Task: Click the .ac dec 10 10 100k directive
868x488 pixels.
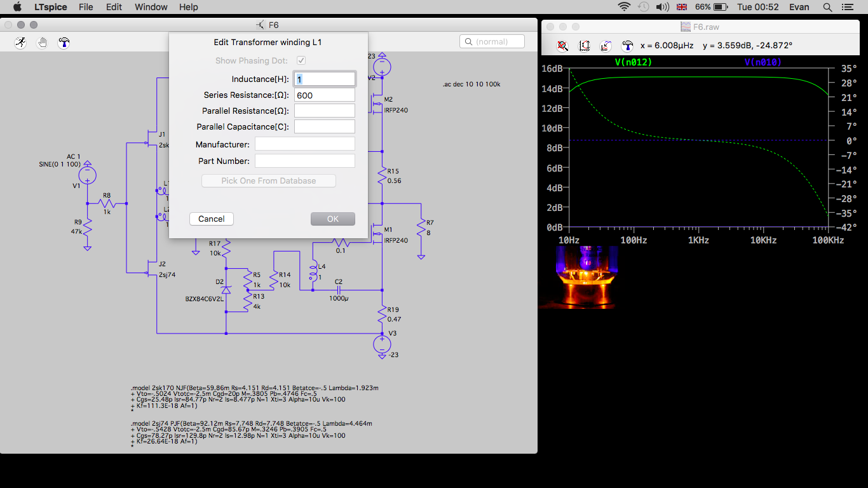Action: (471, 84)
